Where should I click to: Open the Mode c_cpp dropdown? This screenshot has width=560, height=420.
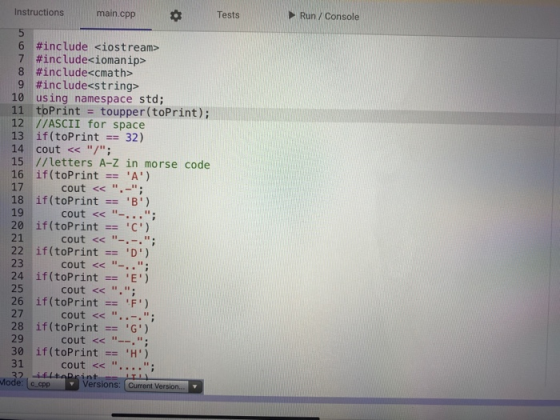[53, 384]
